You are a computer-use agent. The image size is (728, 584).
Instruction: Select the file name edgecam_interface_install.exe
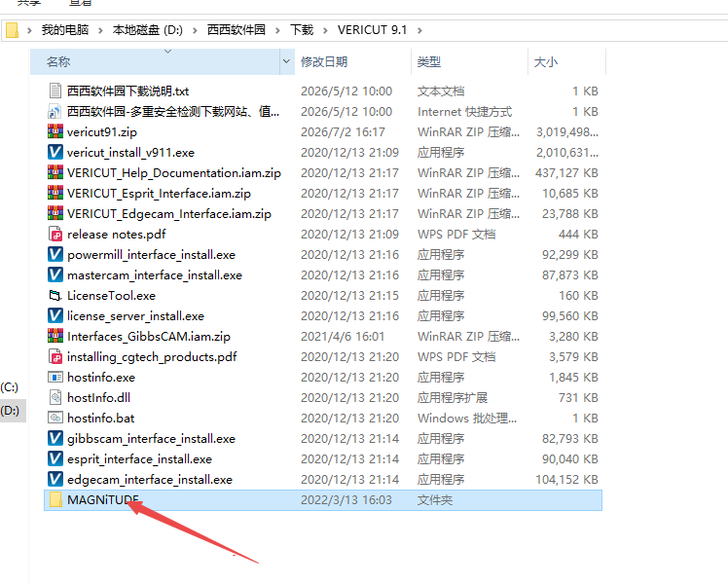tap(150, 480)
